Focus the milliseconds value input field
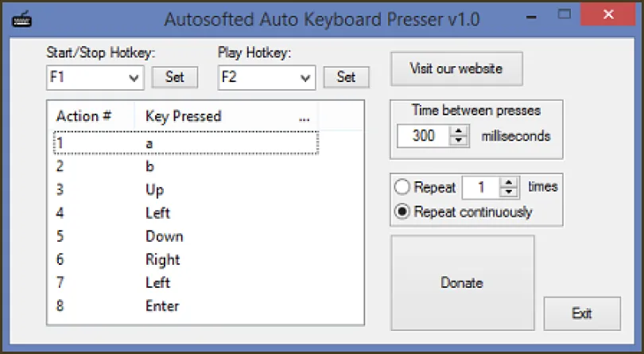Image resolution: width=644 pixels, height=354 pixels. pos(424,136)
